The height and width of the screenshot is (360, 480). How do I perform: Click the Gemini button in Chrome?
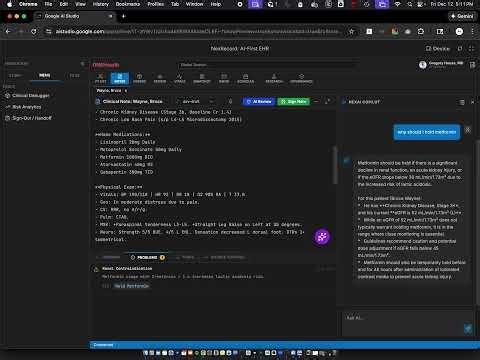[462, 16]
